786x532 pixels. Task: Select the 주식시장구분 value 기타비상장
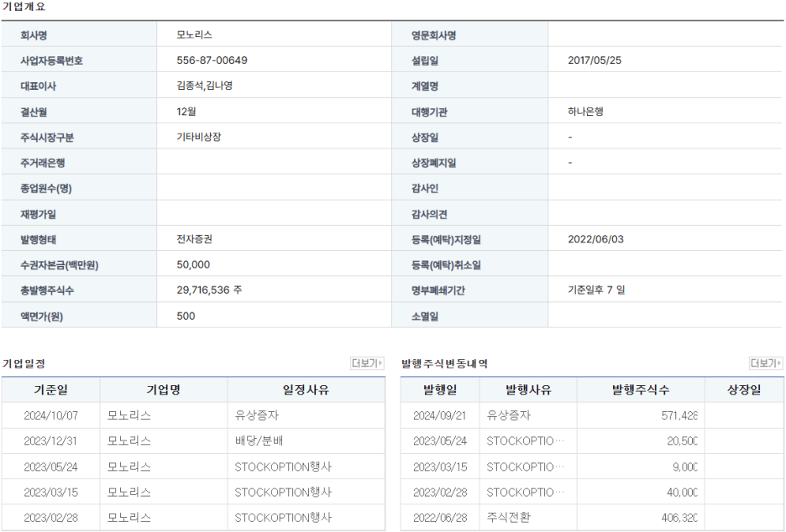pos(199,137)
